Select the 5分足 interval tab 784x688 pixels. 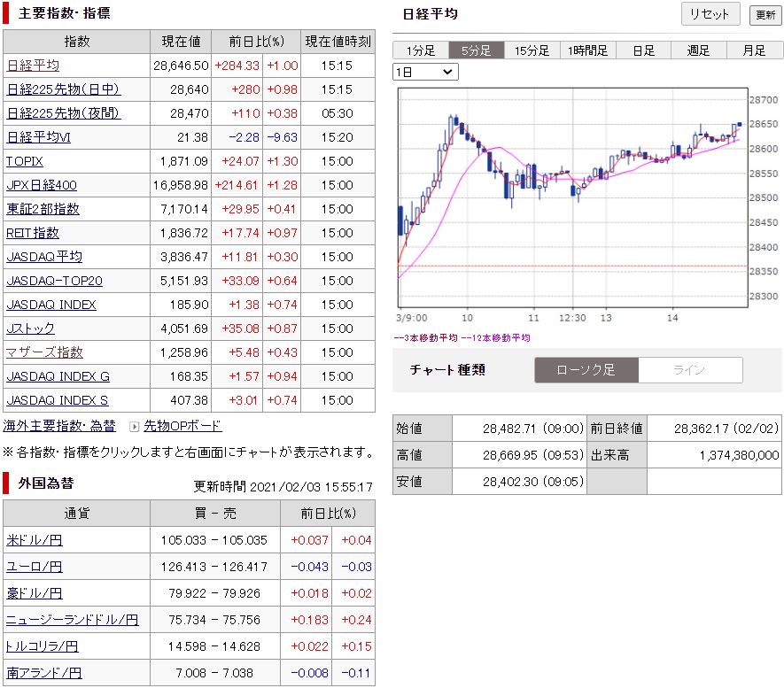[x=477, y=50]
